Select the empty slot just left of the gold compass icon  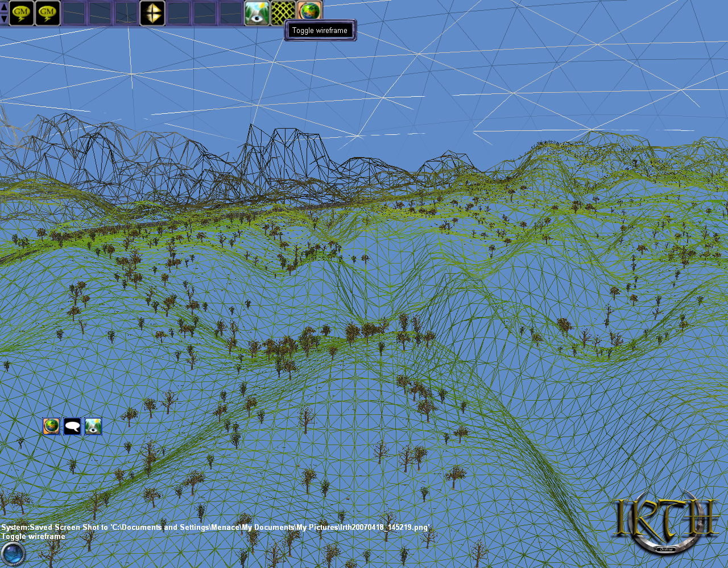[x=126, y=13]
